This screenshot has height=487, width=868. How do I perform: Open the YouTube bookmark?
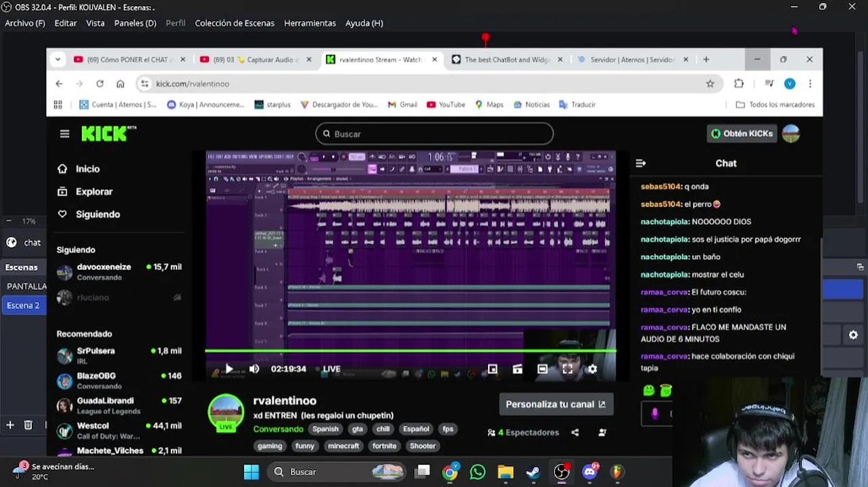[446, 105]
